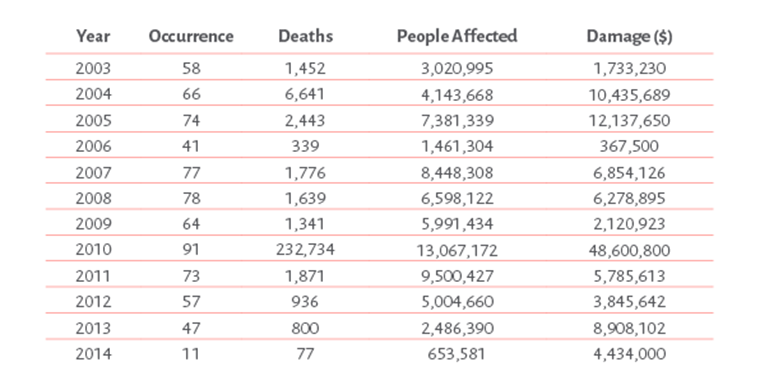
Task: Click the 2010 deaths value 232,734
Action: coord(305,250)
